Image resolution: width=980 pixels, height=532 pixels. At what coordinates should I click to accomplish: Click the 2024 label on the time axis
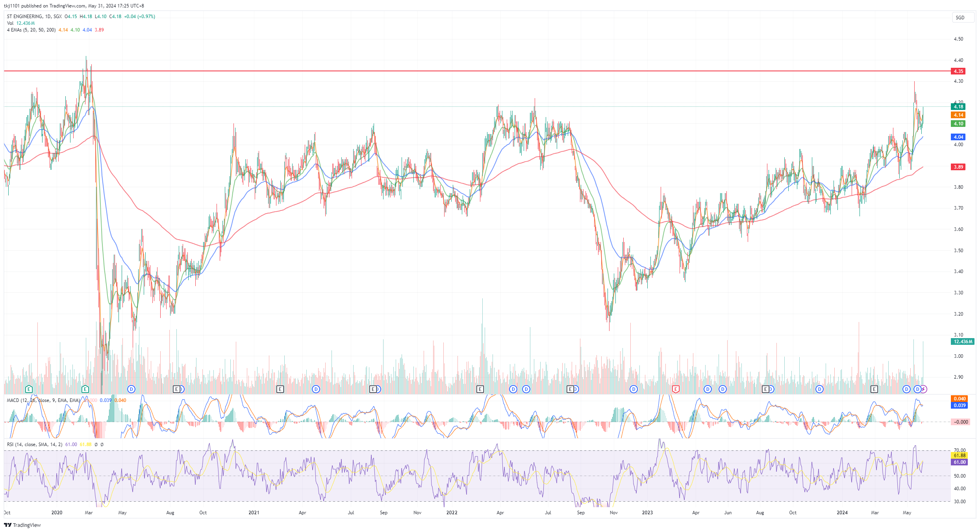click(842, 513)
